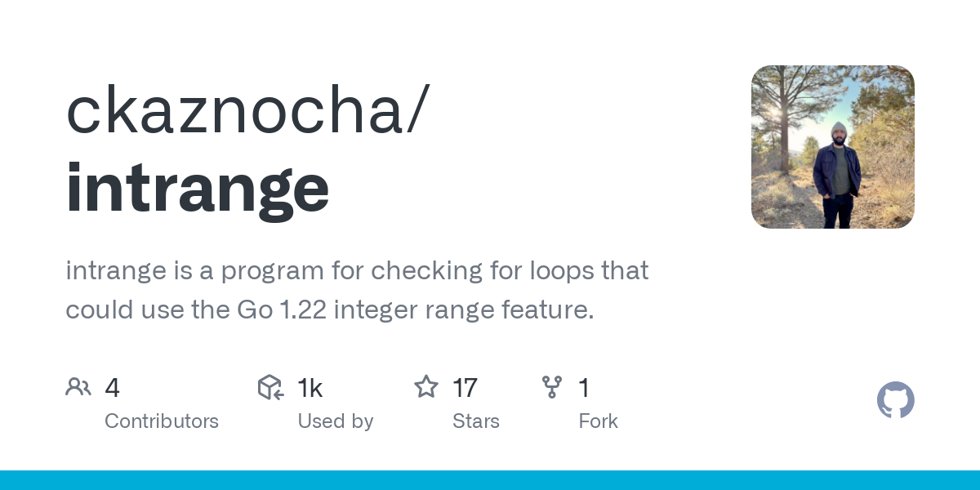Select the Used by label
The image size is (980, 490).
(x=336, y=421)
